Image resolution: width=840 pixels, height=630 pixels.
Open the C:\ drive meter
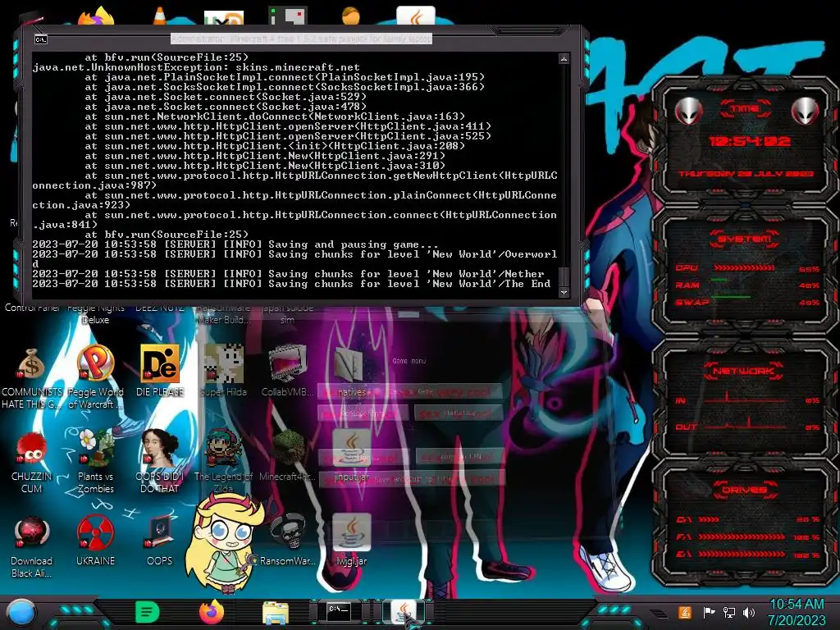tap(747, 519)
